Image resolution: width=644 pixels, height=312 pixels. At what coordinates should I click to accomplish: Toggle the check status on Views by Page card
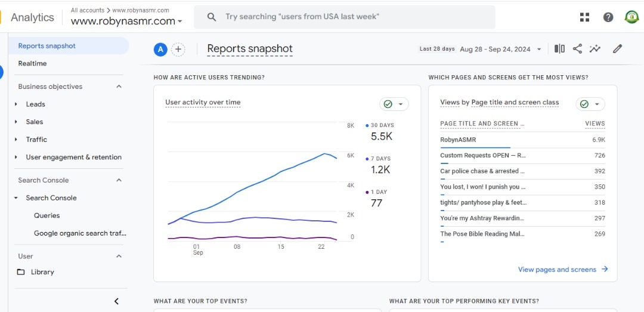coord(590,104)
